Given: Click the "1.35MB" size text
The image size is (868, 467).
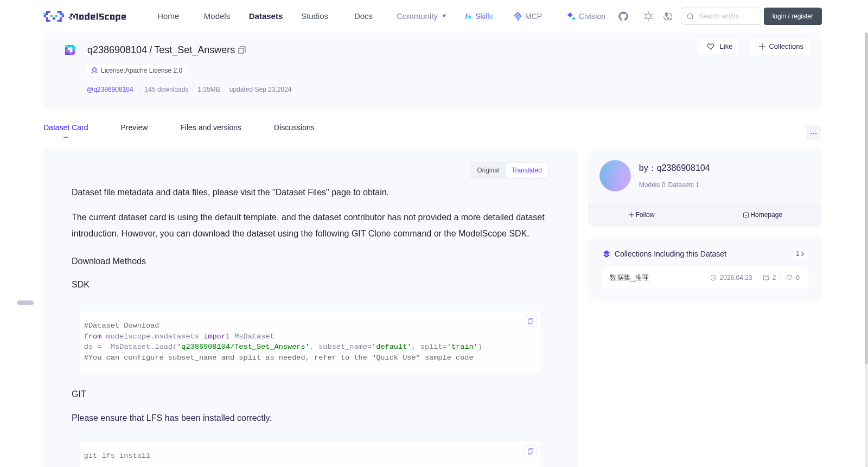Looking at the screenshot, I should click(209, 89).
